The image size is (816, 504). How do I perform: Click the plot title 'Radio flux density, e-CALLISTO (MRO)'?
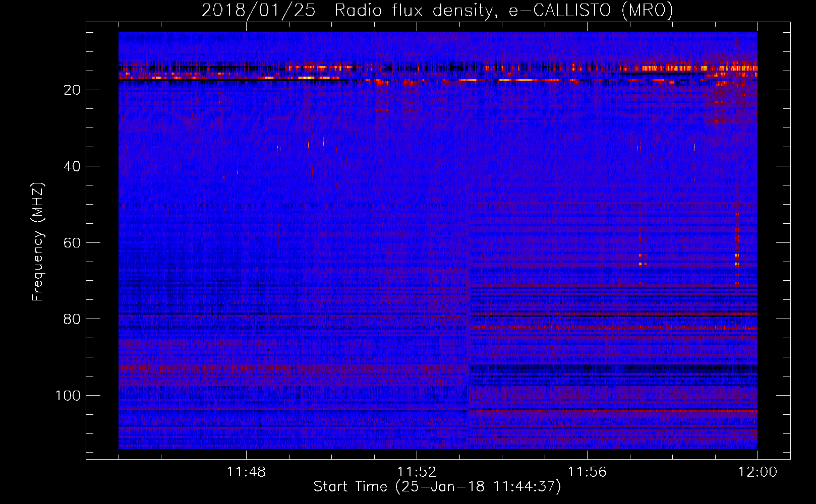[x=504, y=10]
